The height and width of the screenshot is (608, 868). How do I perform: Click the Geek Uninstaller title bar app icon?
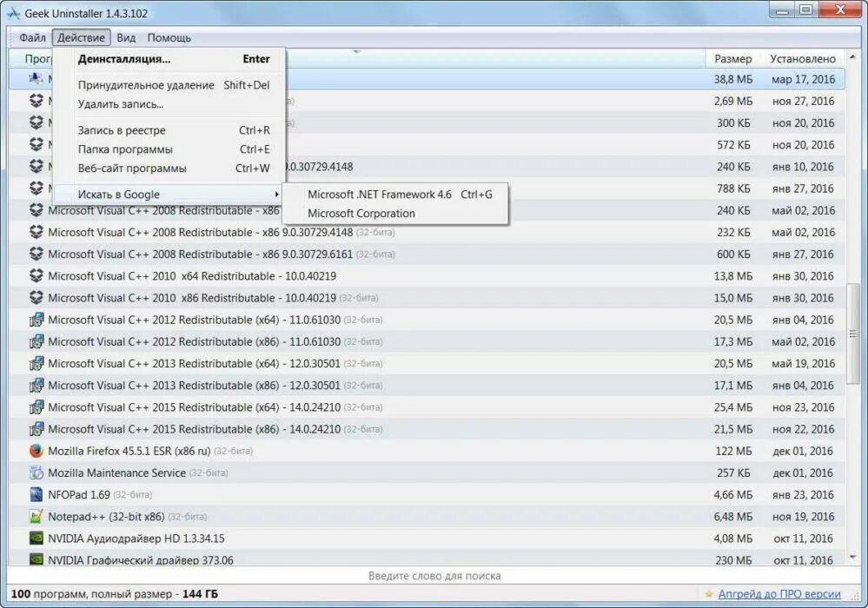(x=13, y=13)
